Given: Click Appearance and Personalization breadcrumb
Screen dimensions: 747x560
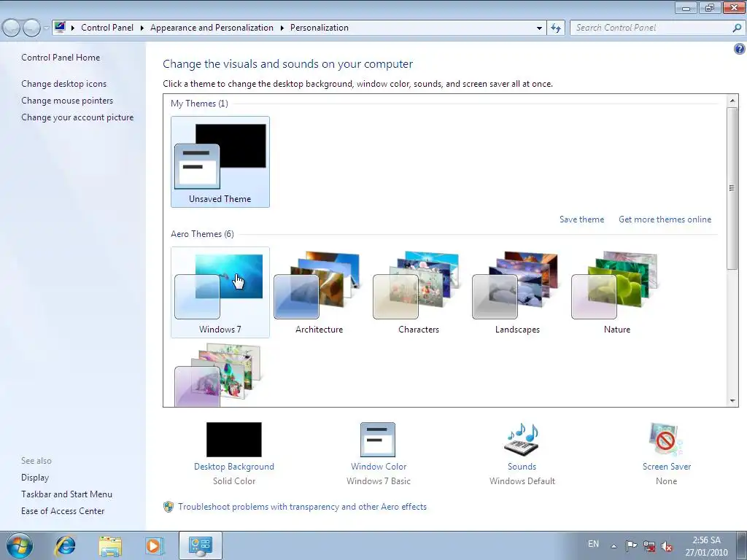Looking at the screenshot, I should [212, 28].
